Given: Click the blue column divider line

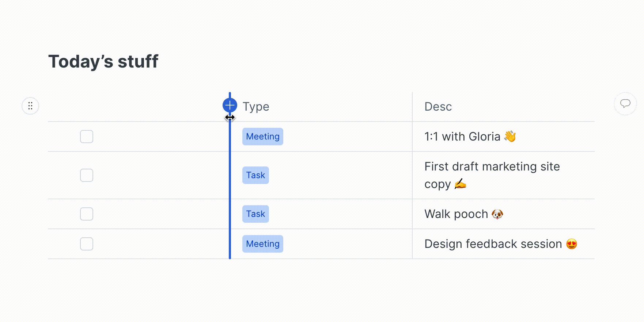Looking at the screenshot, I should pos(230,190).
